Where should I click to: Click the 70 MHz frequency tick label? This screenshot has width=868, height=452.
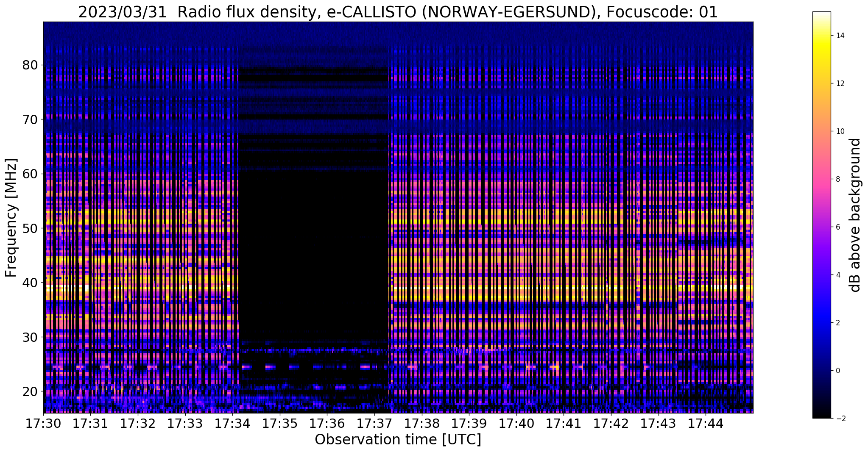(30, 119)
